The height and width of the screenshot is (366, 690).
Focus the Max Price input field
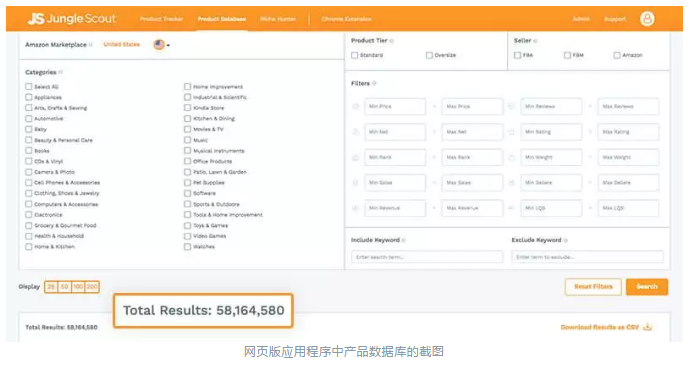point(472,106)
